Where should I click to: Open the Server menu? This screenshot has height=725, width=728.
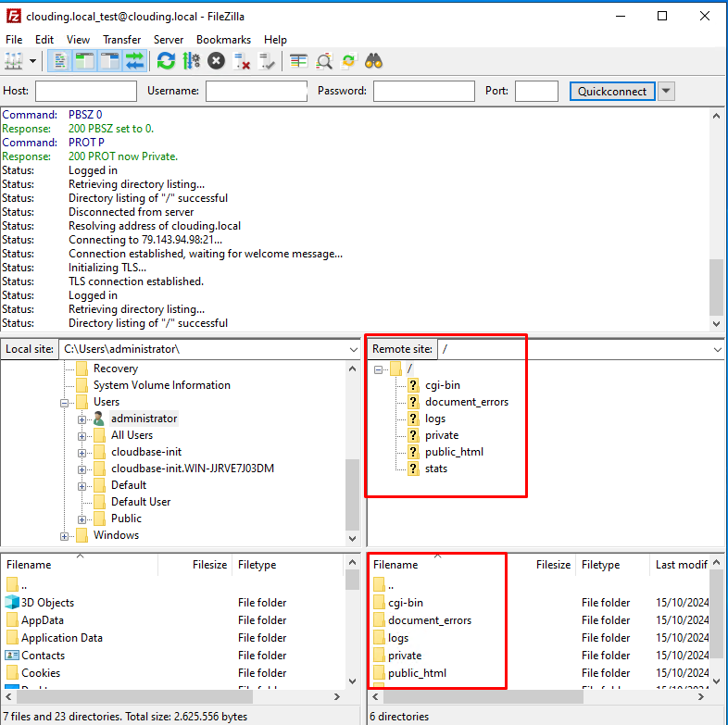169,40
